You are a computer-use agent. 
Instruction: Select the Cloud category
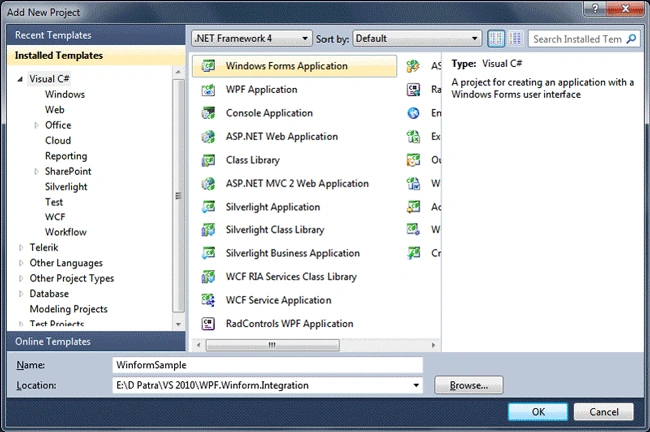(x=58, y=141)
